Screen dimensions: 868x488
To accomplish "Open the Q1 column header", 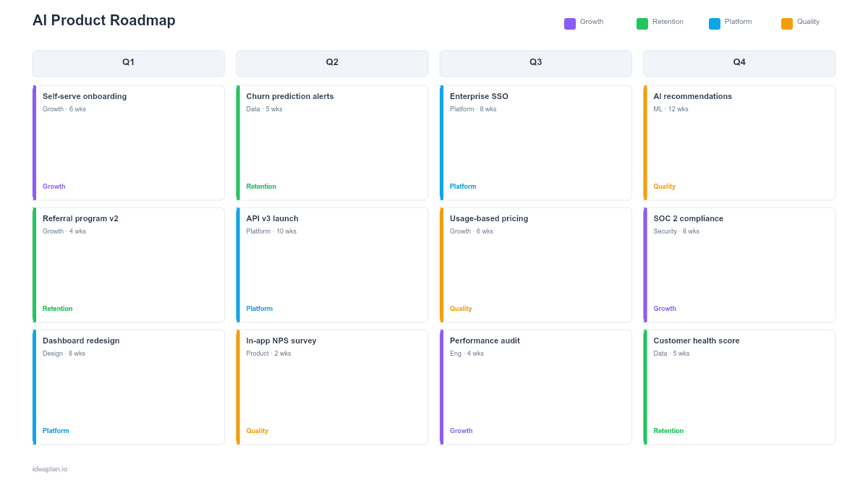I will click(128, 63).
